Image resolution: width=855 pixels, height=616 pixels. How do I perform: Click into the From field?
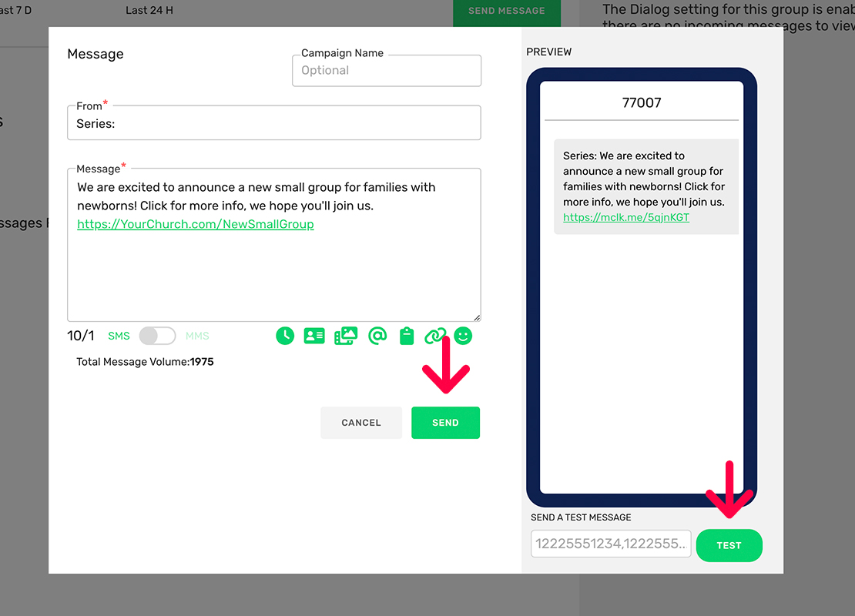pos(273,123)
